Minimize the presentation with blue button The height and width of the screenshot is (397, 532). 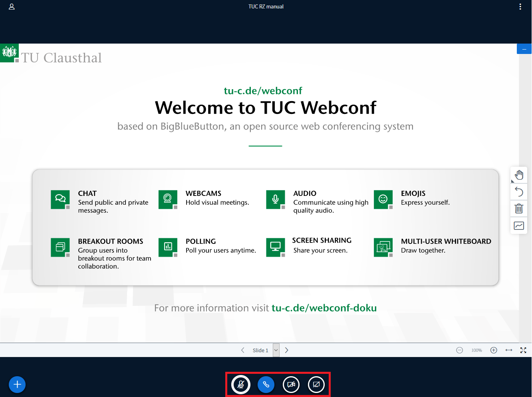coord(524,49)
